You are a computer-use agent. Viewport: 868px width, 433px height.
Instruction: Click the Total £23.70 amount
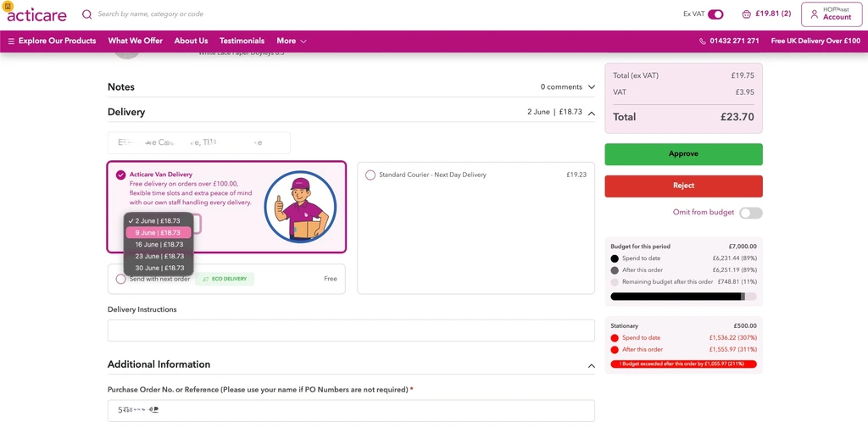(x=737, y=117)
